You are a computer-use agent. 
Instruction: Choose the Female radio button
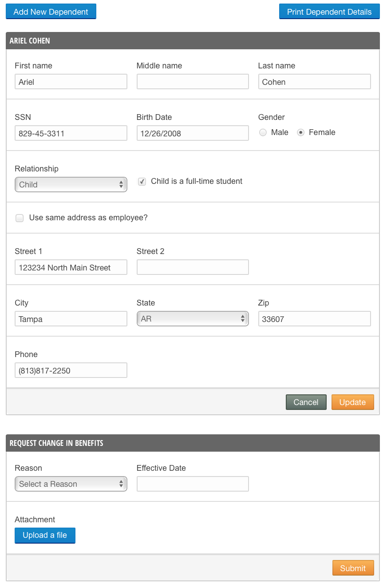coord(301,132)
